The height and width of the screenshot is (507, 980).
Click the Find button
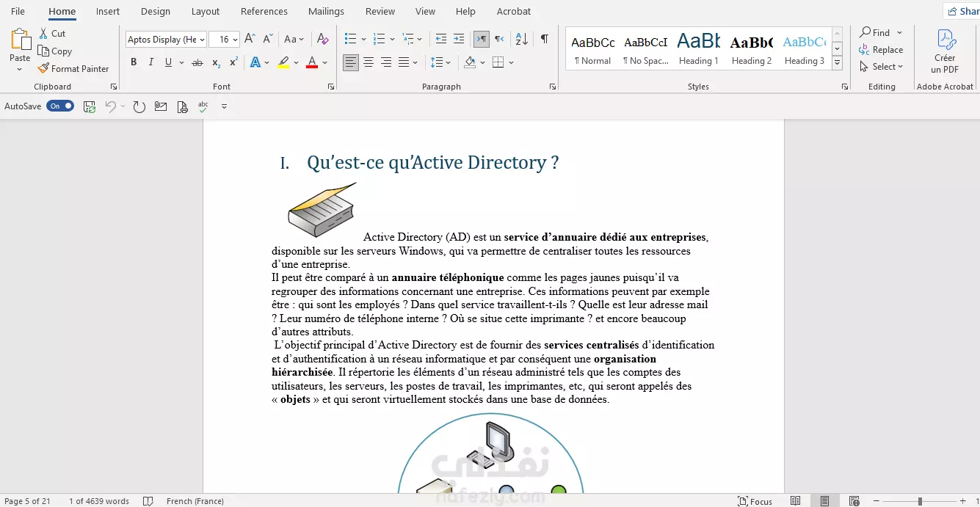881,32
